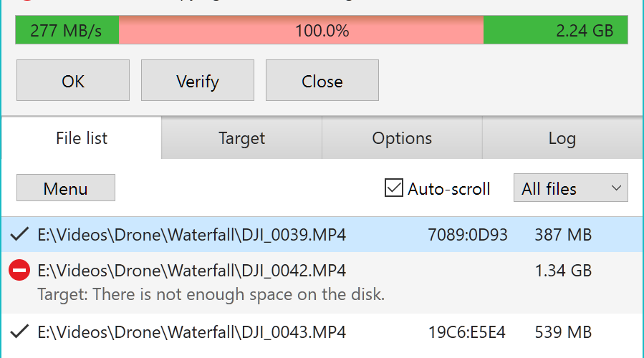Select the DJI_0043.MP4 file entry

pos(322,332)
